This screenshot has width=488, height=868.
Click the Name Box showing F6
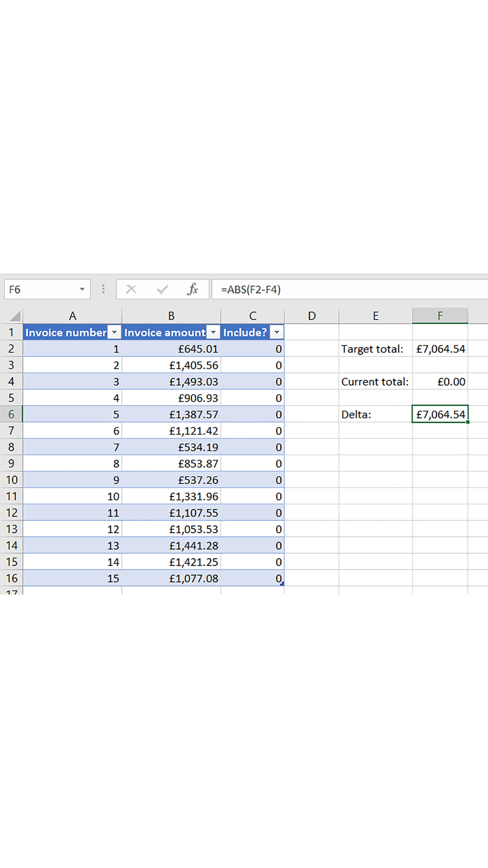(41, 289)
